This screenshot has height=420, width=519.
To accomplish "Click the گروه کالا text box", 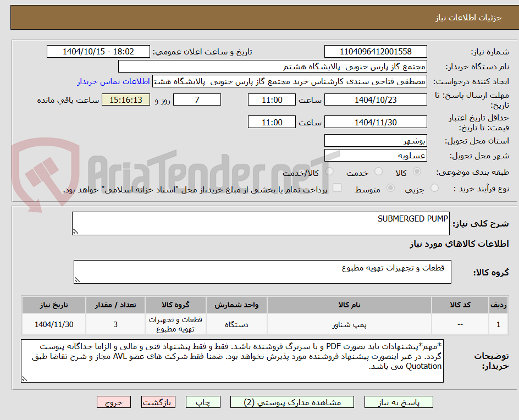I will (x=262, y=272).
